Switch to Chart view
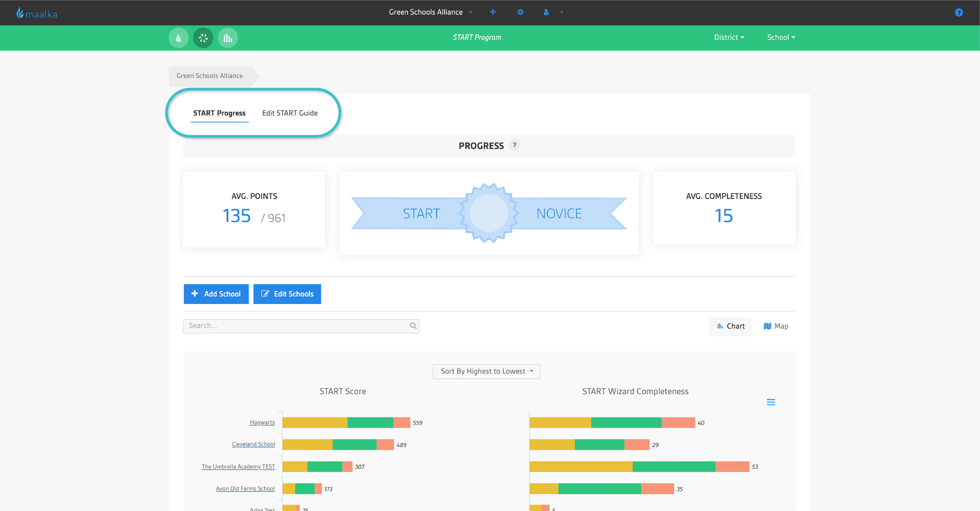The width and height of the screenshot is (980, 511). [x=730, y=326]
